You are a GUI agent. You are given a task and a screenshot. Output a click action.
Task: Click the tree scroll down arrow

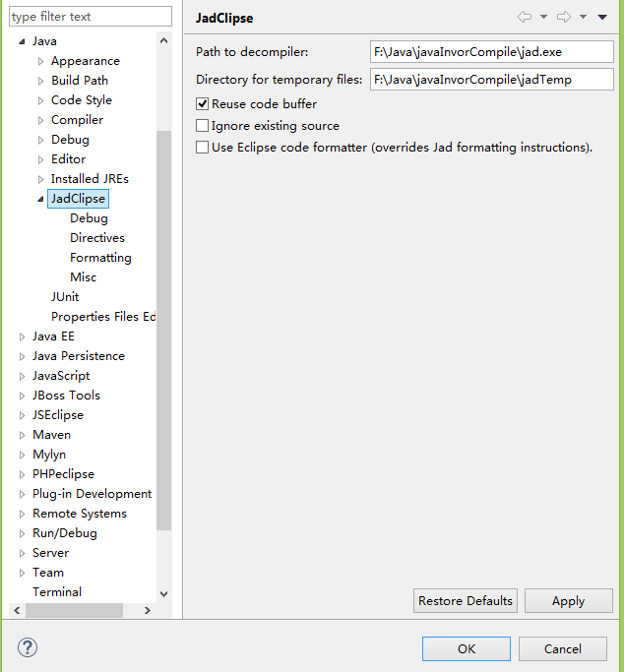(x=163, y=594)
